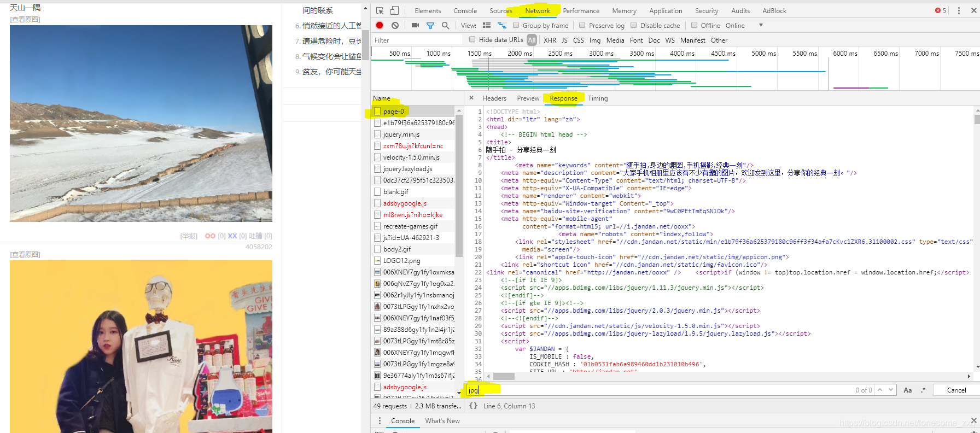Vote XX on the mountain photo
This screenshot has height=433, width=980.
tap(232, 236)
